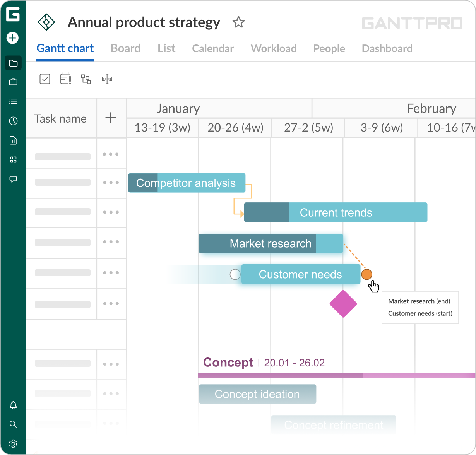Screen dimensions: 476x455
Task: Open notifications bell icon
Action: pyautogui.click(x=13, y=405)
